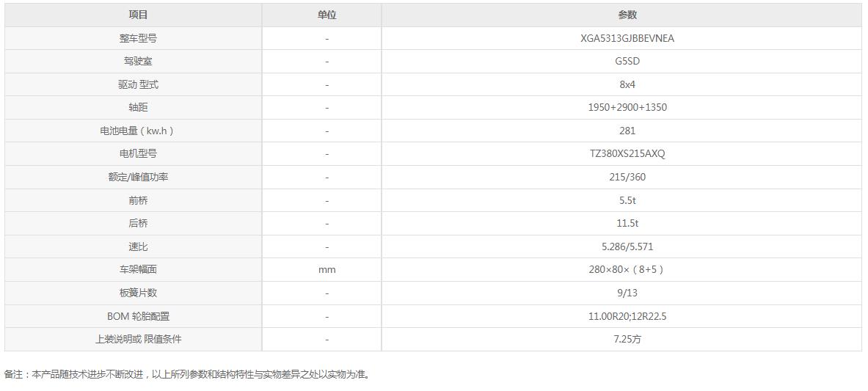Image resolution: width=868 pixels, height=391 pixels.
Task: Click the 备注 note text below table
Action: [x=187, y=375]
